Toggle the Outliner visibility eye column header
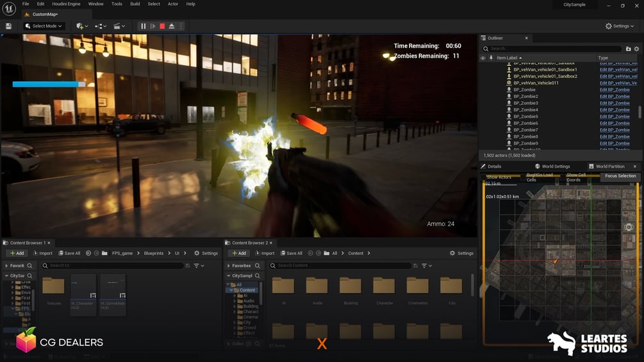This screenshot has height=362, width=644. click(483, 58)
